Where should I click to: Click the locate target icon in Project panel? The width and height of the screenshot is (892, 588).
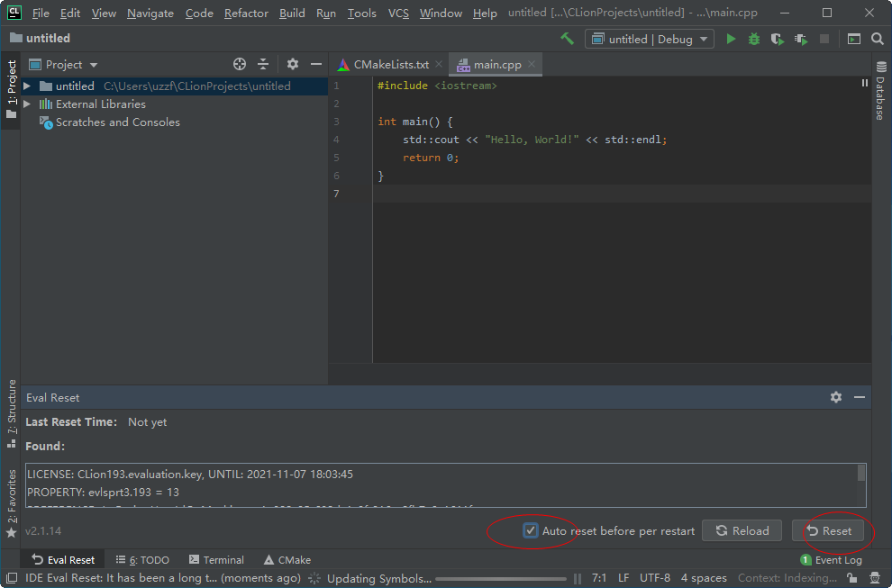[240, 64]
